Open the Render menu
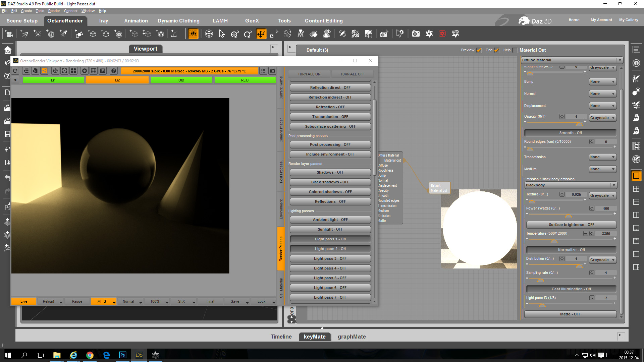The image size is (644, 362). click(54, 11)
